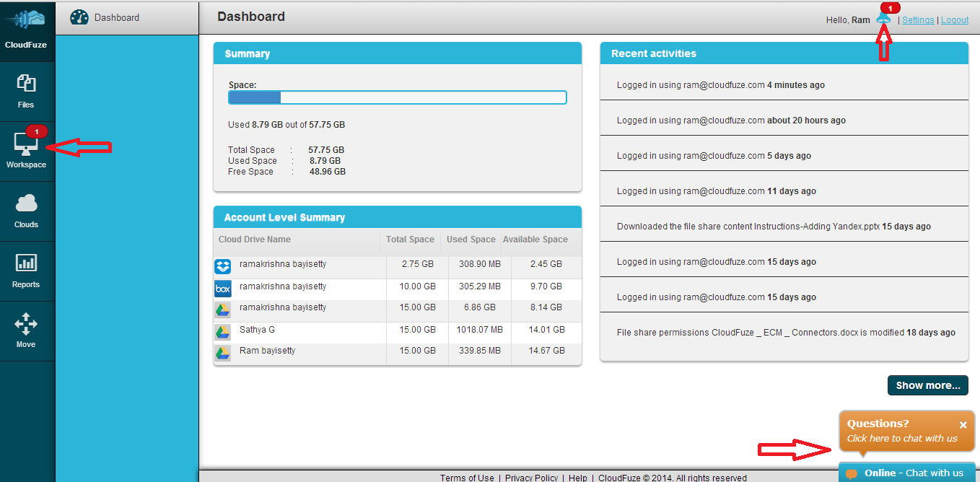Click the 339.85 MB used space cell
980x482 pixels.
coord(479,351)
